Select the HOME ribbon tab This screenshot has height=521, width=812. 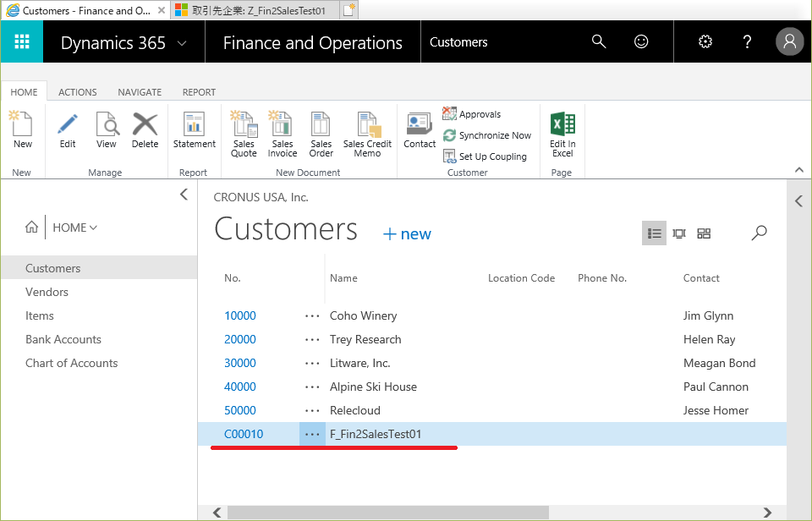[x=24, y=92]
